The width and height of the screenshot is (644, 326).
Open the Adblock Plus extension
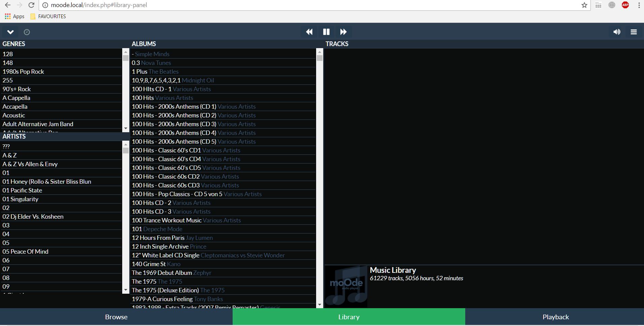(x=625, y=5)
